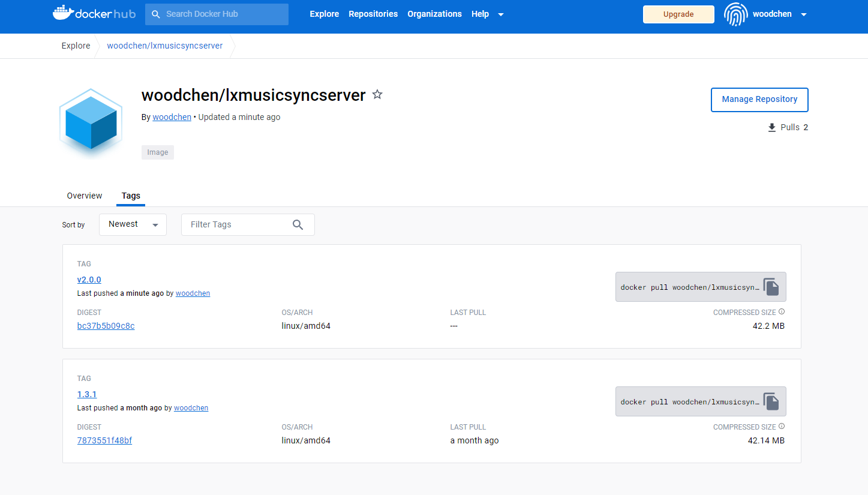868x495 pixels.
Task: Star the woodchen/lxmusicsyncserver repository
Action: click(377, 94)
